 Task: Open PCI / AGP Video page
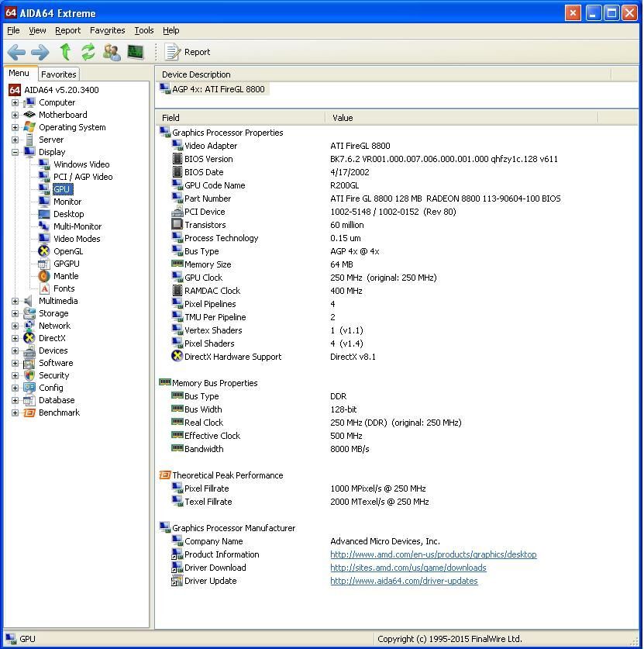pos(83,177)
